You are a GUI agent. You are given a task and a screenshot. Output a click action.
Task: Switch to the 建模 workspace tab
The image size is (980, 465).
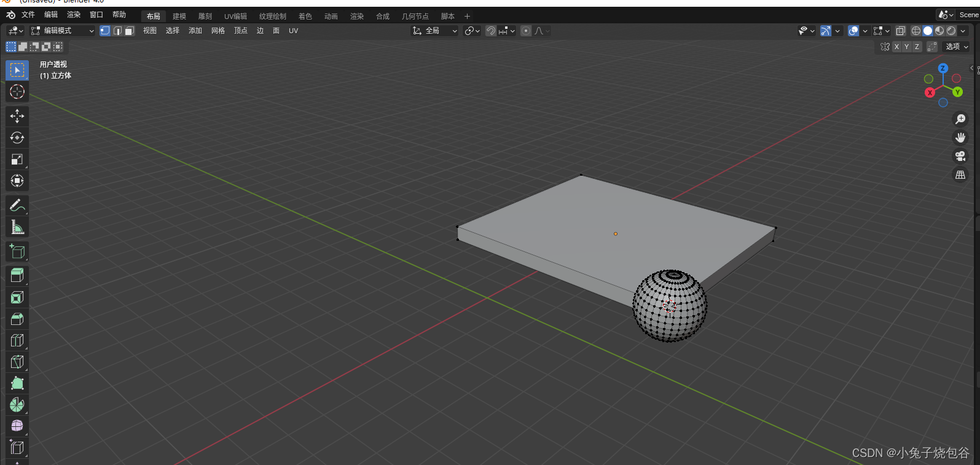pyautogui.click(x=179, y=17)
